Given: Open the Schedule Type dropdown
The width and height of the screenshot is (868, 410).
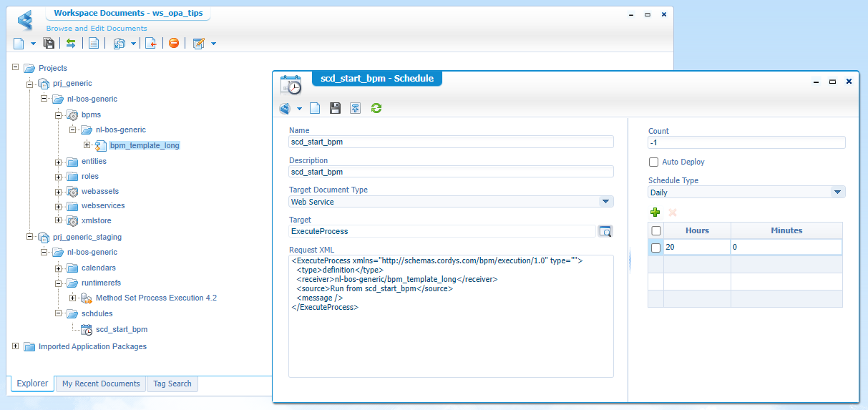Looking at the screenshot, I should point(837,192).
